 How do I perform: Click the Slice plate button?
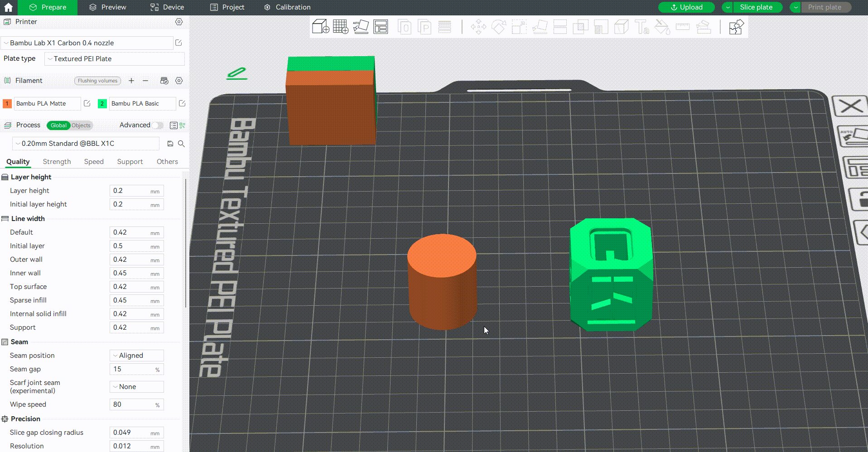point(759,7)
